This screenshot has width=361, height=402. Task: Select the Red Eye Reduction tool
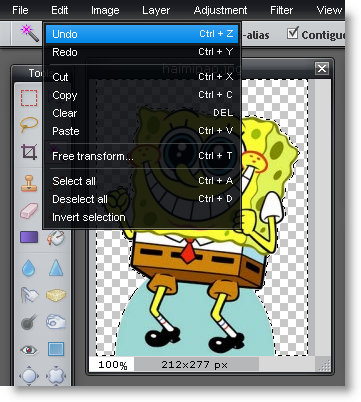(x=29, y=350)
